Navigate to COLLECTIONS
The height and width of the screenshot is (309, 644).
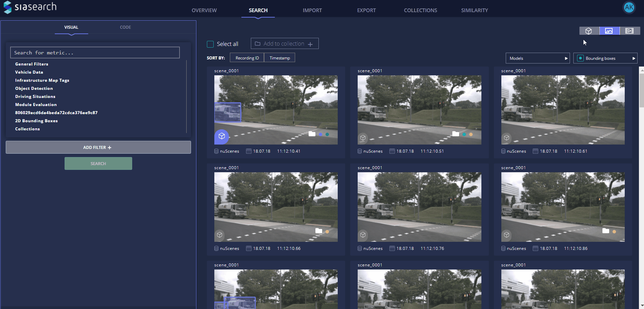coord(421,10)
